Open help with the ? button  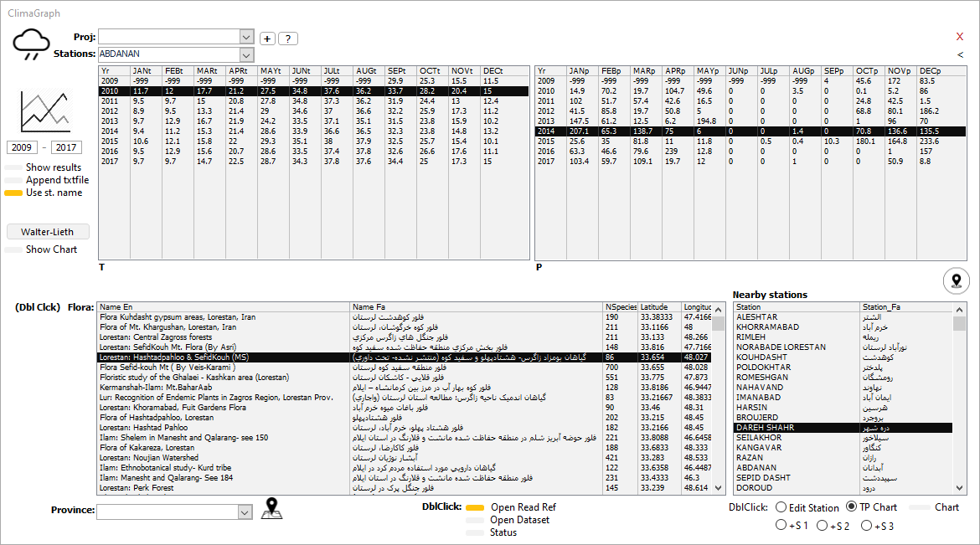point(287,39)
